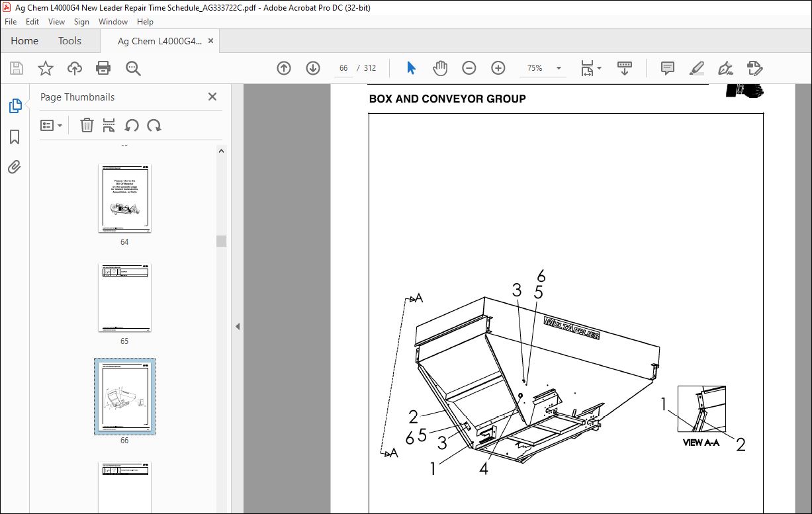The width and height of the screenshot is (812, 514).
Task: Open the View menu
Action: (56, 22)
